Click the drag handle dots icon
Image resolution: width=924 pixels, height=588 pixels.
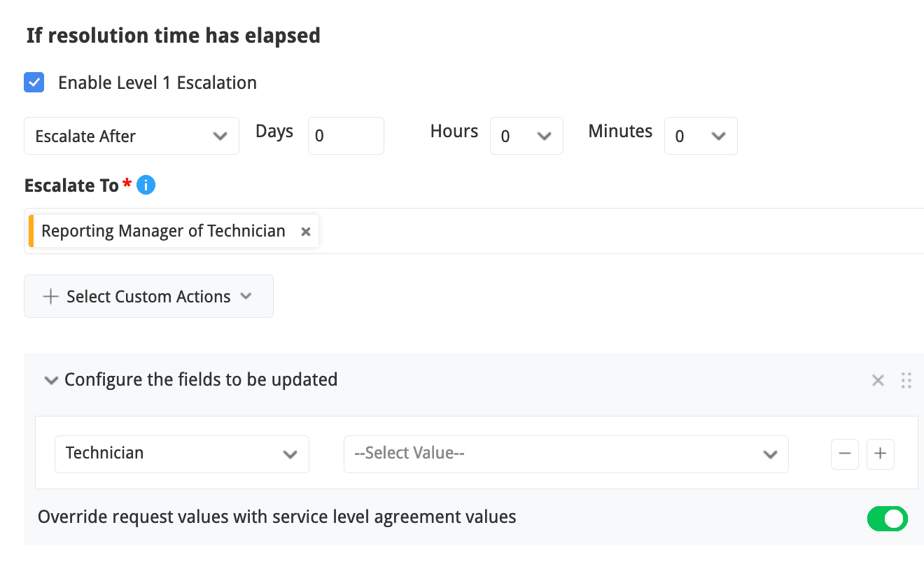pyautogui.click(x=906, y=380)
